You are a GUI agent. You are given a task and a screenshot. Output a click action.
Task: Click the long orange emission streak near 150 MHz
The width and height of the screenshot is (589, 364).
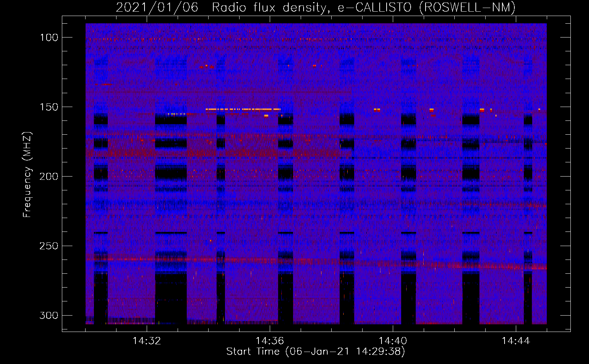click(x=243, y=109)
